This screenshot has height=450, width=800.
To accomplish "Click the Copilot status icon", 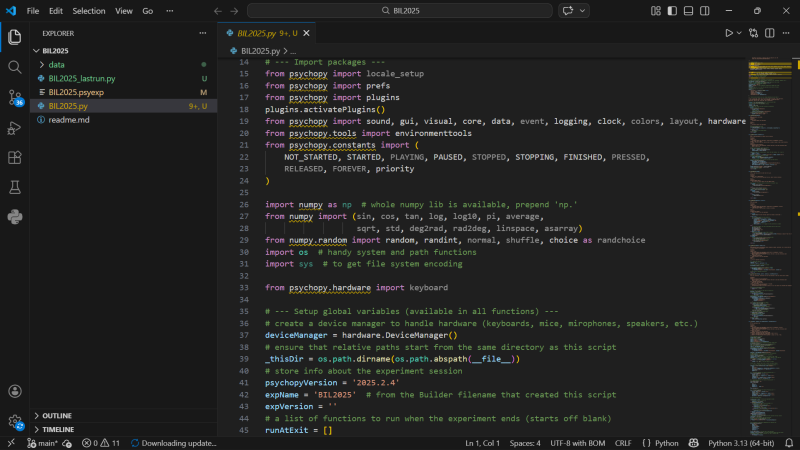I will 693,443.
